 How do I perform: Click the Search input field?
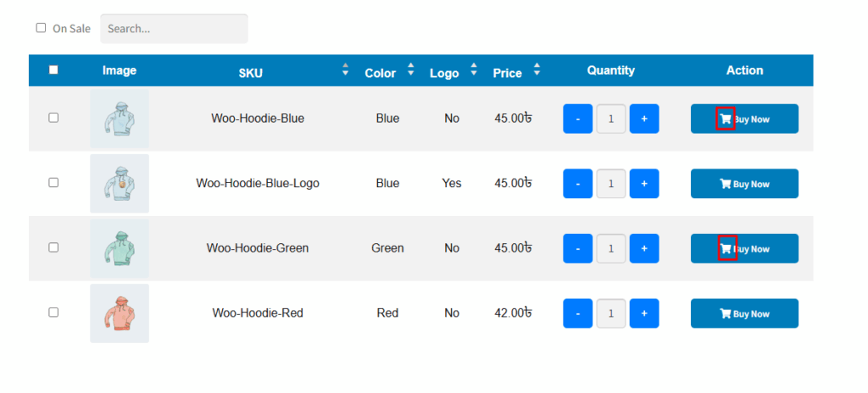tap(174, 29)
